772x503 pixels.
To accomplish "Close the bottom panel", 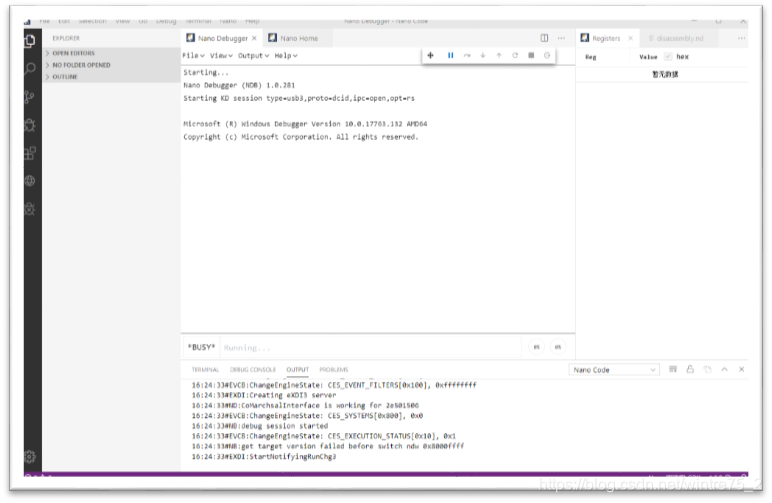I will [741, 369].
